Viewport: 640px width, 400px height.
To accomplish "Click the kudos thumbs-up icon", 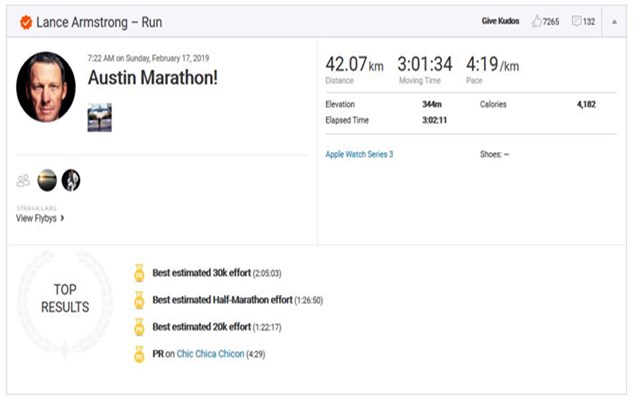I will 536,21.
